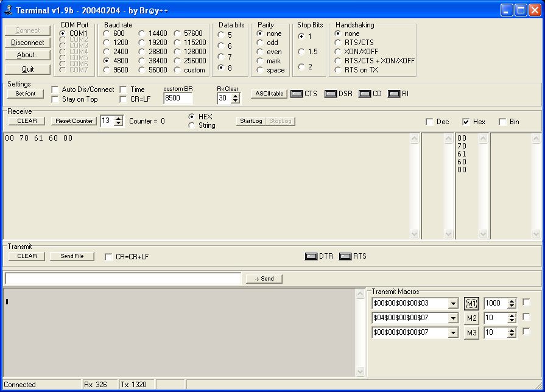
Task: Click StartLog to begin logging
Action: (x=250, y=121)
